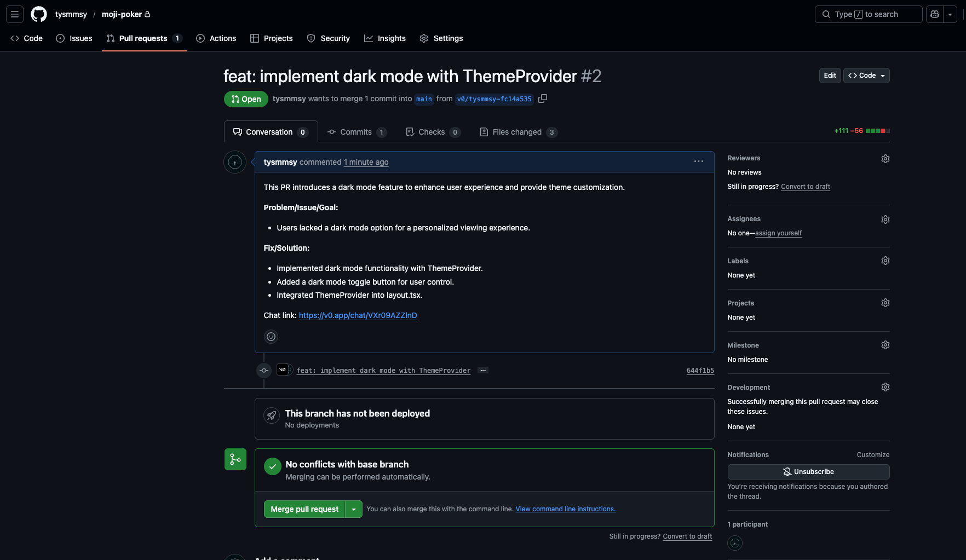Image resolution: width=966 pixels, height=560 pixels.
Task: Expand the Code dropdown button
Action: (866, 76)
